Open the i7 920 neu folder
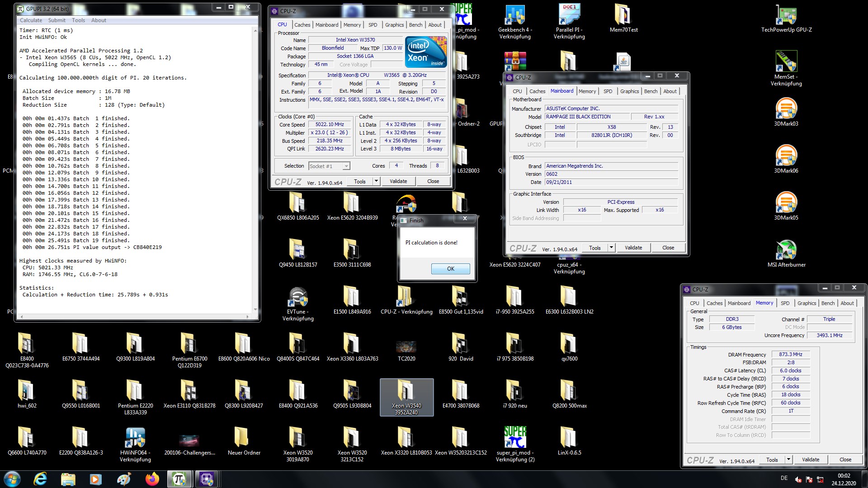Screen dimensions: 868x488 [x=515, y=394]
